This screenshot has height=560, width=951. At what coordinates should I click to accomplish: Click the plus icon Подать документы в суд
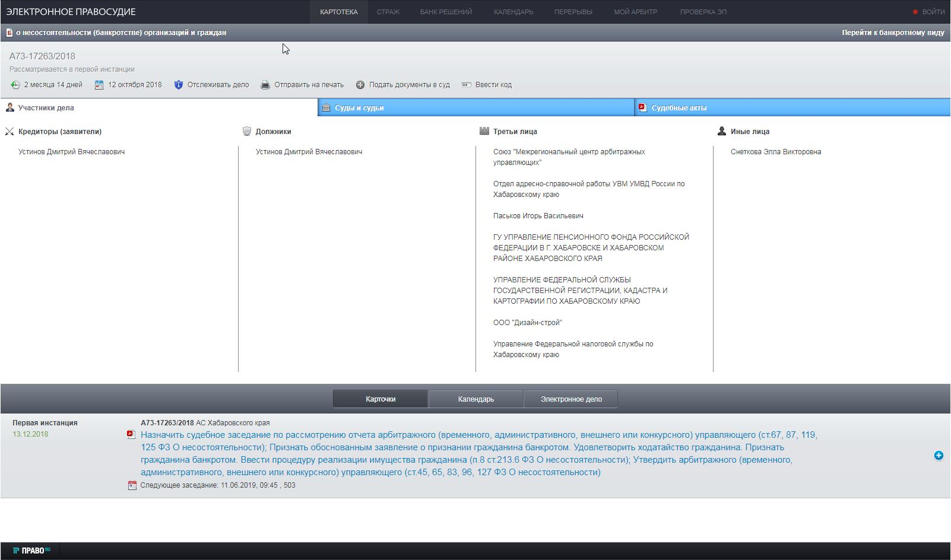pos(360,85)
